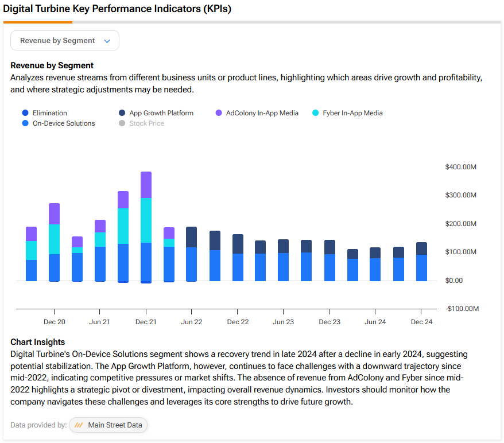Viewport: 504px width, 443px height.
Task: Click the Jun 21 x-axis label
Action: [100, 322]
